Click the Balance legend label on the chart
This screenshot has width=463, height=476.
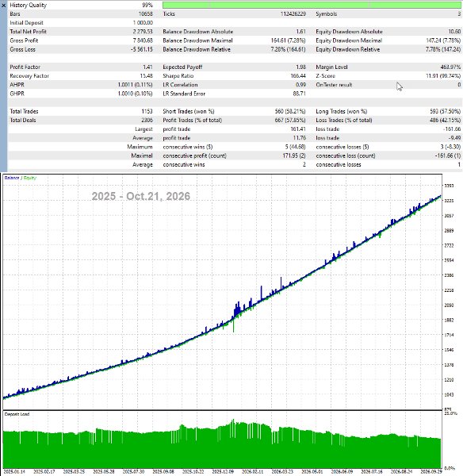12,178
